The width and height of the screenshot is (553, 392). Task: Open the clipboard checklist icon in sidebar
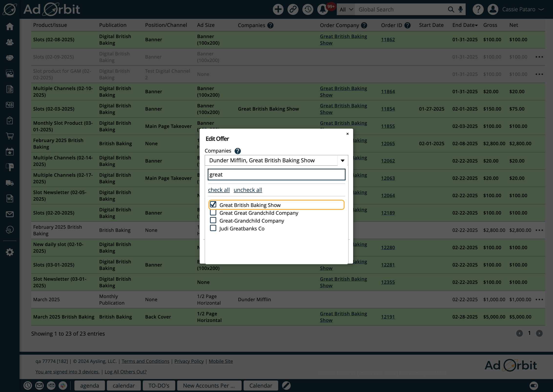(x=10, y=120)
